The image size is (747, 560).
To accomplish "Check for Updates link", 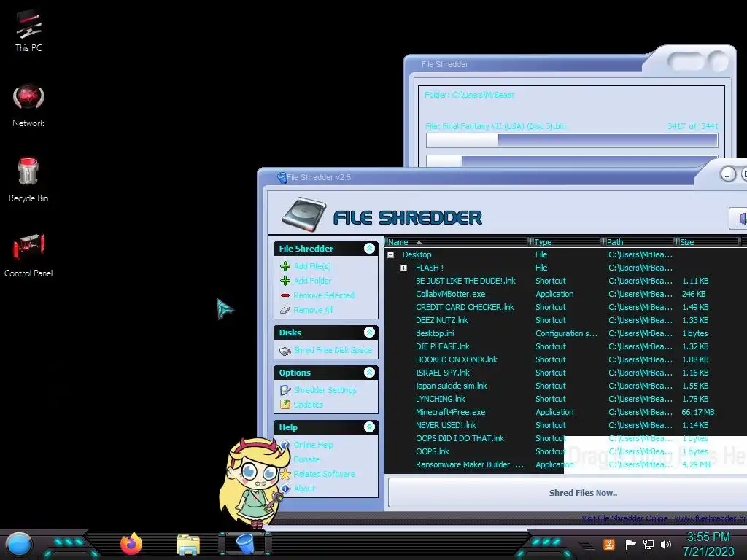I will click(x=309, y=405).
